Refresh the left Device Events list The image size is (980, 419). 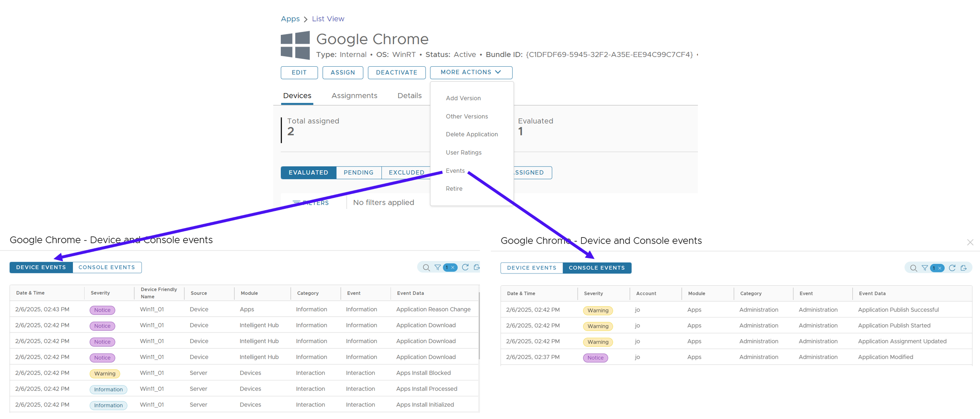tap(465, 268)
